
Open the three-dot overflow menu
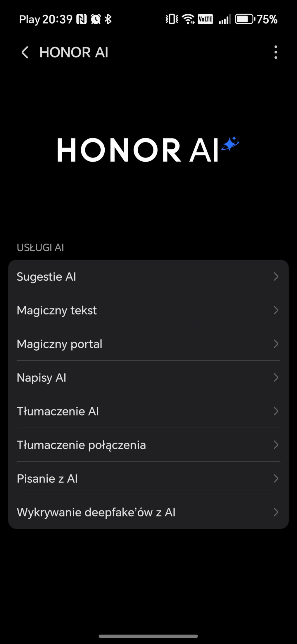(x=276, y=52)
